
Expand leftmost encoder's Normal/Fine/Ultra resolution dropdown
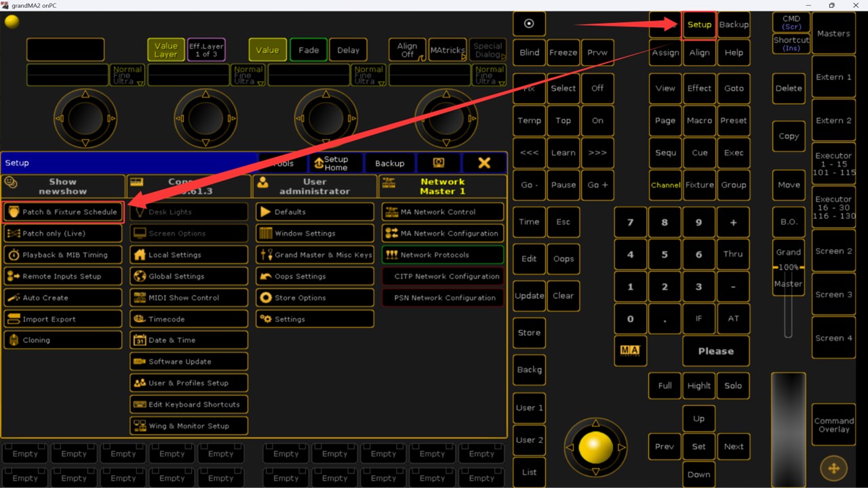[x=127, y=75]
